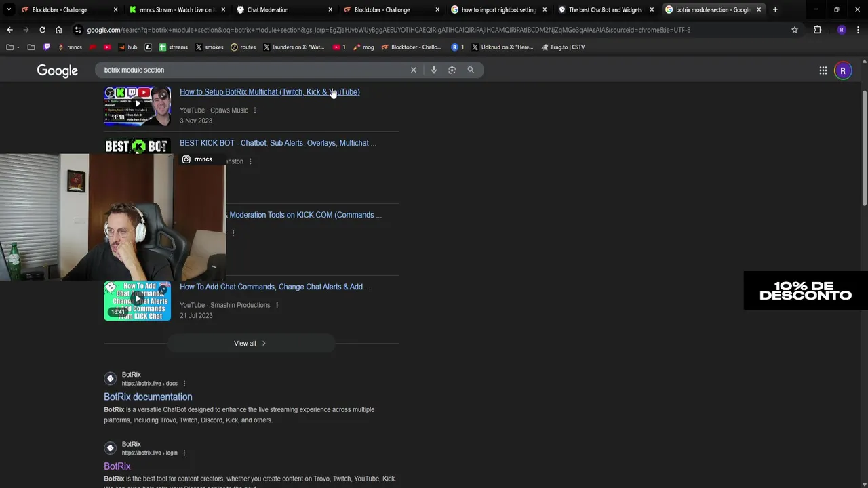The image size is (868, 488).
Task: Open the Udknud on X bookmark
Action: pos(502,47)
